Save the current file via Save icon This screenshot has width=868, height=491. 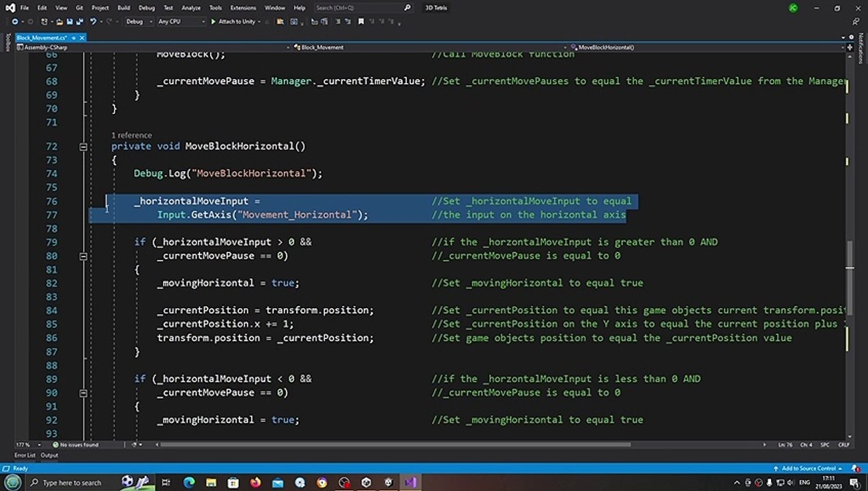[x=70, y=21]
